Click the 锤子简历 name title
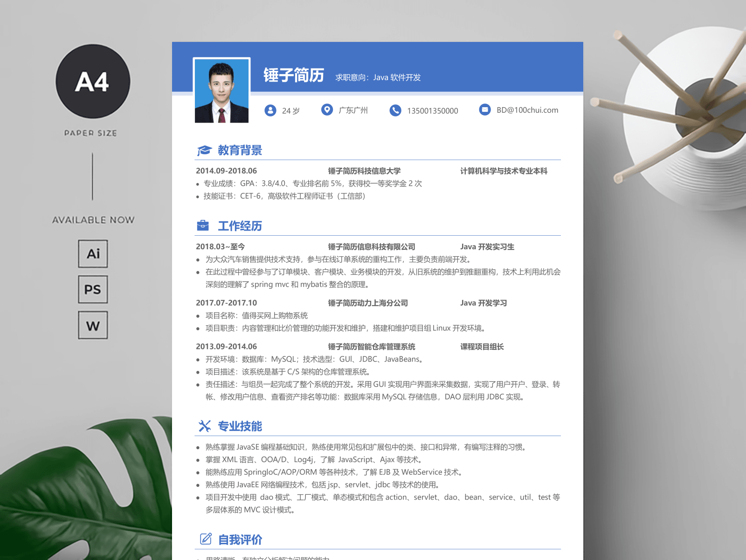This screenshot has width=746, height=560. 294,75
